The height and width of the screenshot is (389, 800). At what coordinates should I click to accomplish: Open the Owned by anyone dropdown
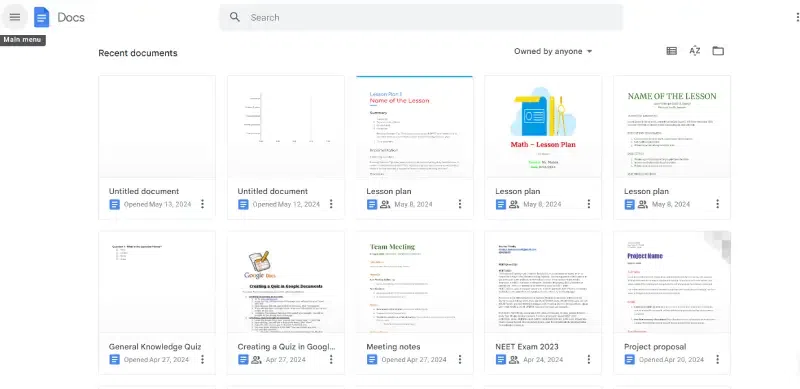pyautogui.click(x=553, y=51)
